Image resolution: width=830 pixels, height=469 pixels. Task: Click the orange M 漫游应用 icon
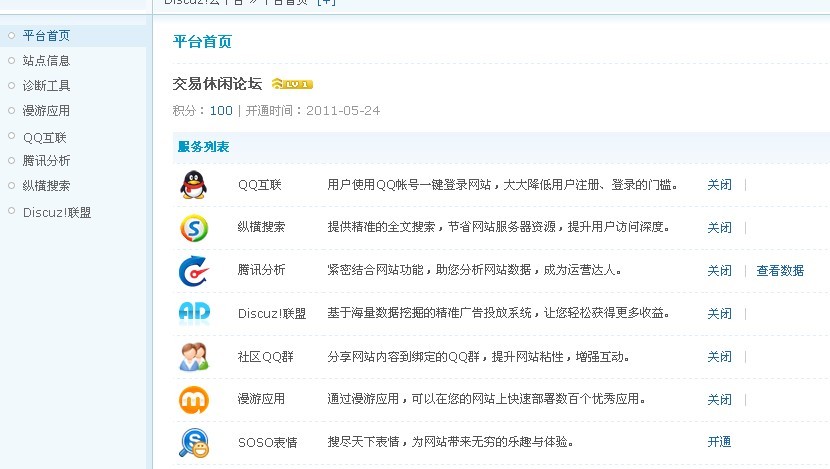194,400
